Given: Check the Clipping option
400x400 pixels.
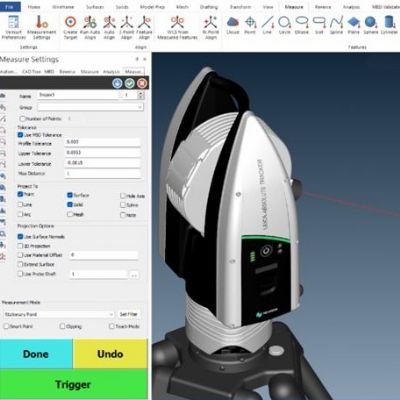Looking at the screenshot, I should click(x=62, y=326).
